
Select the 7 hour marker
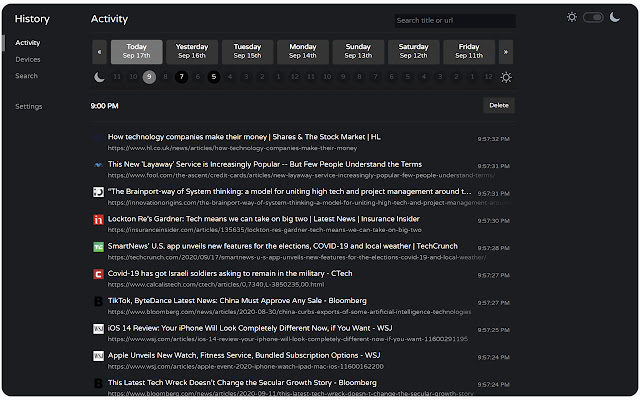pyautogui.click(x=182, y=77)
